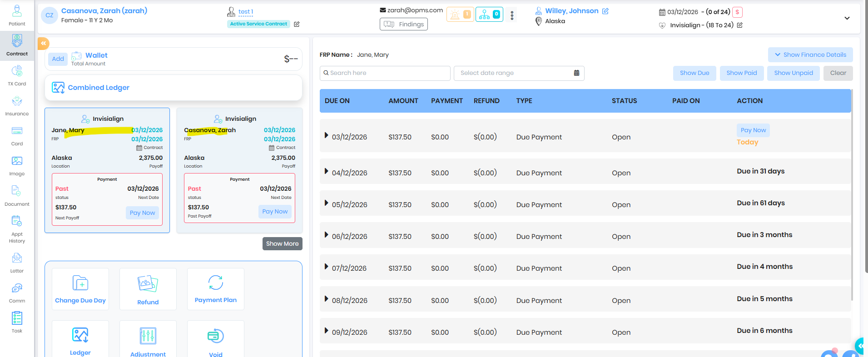Expand the 05/12/2026 payment row
This screenshot has height=357, width=868.
tap(326, 203)
